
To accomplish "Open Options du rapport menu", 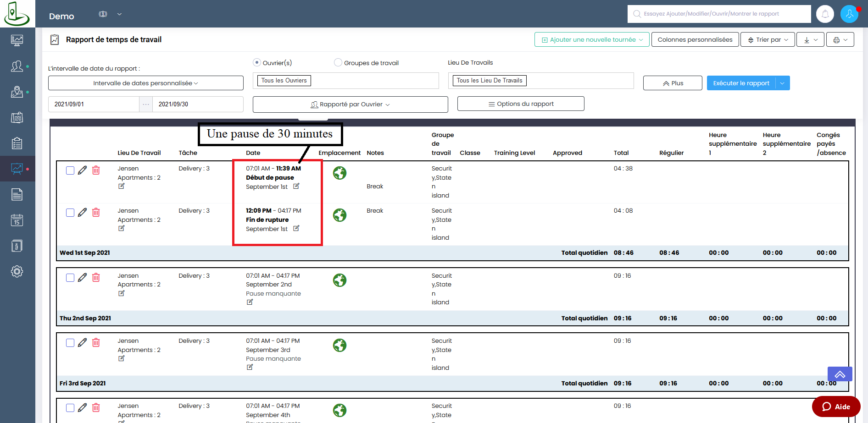I will click(520, 104).
